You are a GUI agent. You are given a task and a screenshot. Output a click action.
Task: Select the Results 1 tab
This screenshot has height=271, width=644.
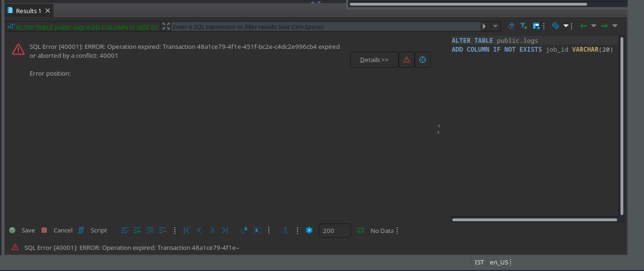tap(29, 11)
